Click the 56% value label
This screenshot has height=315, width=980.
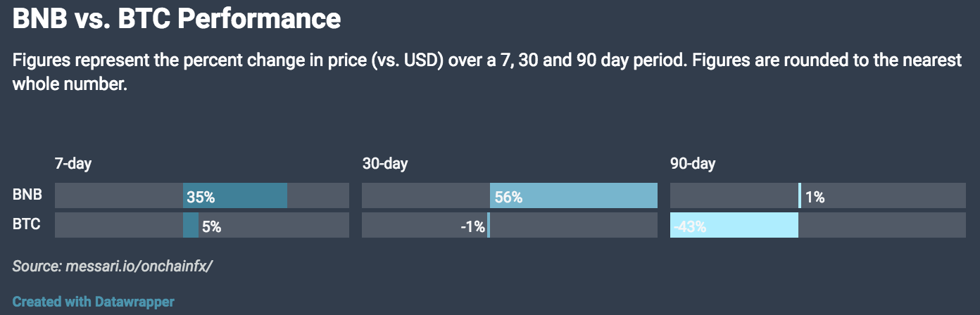(508, 198)
